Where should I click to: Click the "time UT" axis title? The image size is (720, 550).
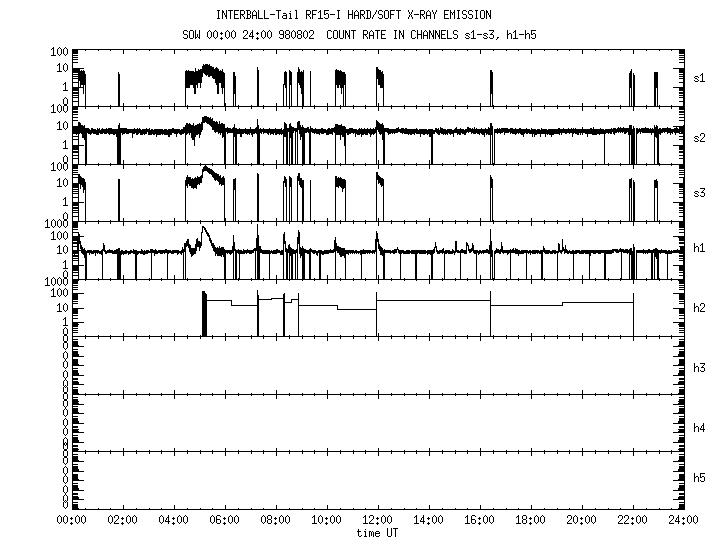[x=377, y=533]
